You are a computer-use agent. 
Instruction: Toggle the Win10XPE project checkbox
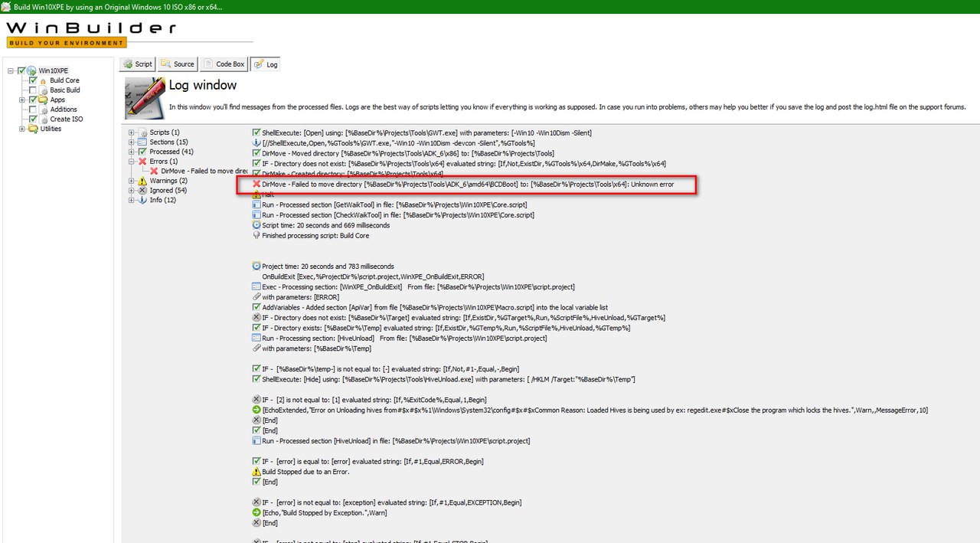(x=22, y=70)
